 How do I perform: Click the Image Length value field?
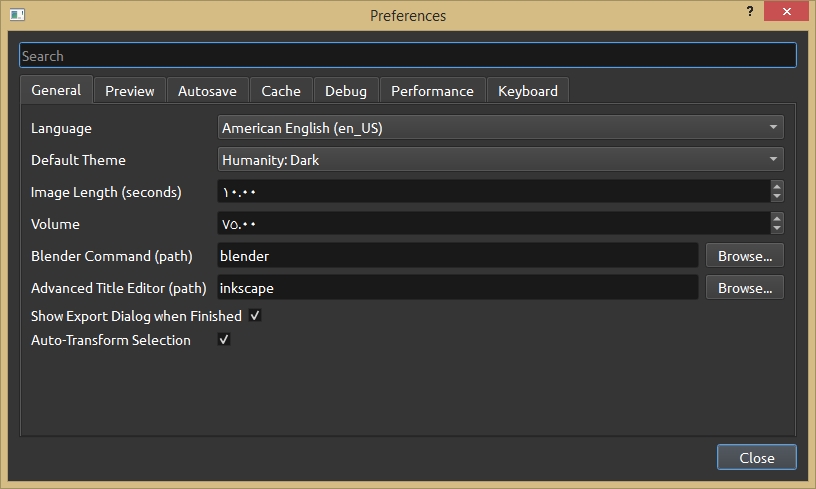click(493, 191)
